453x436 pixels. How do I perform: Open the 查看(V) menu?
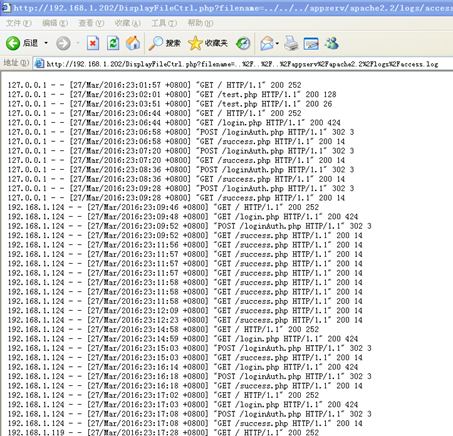click(x=91, y=23)
